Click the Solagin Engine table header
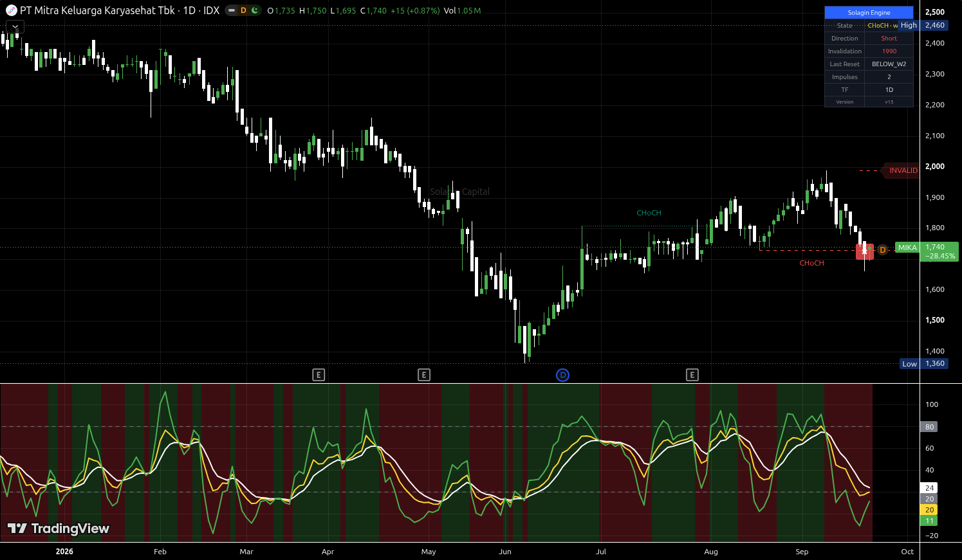 click(869, 12)
